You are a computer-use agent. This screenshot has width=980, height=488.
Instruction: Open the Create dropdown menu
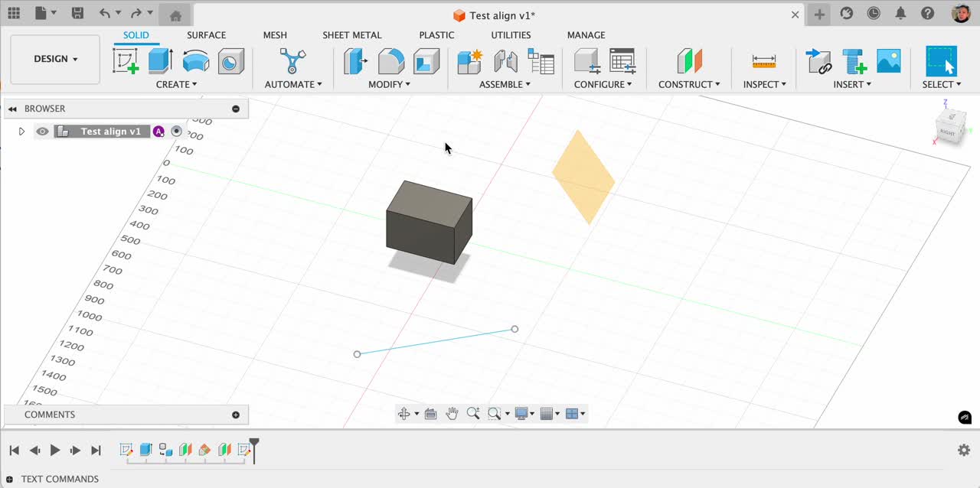(177, 84)
